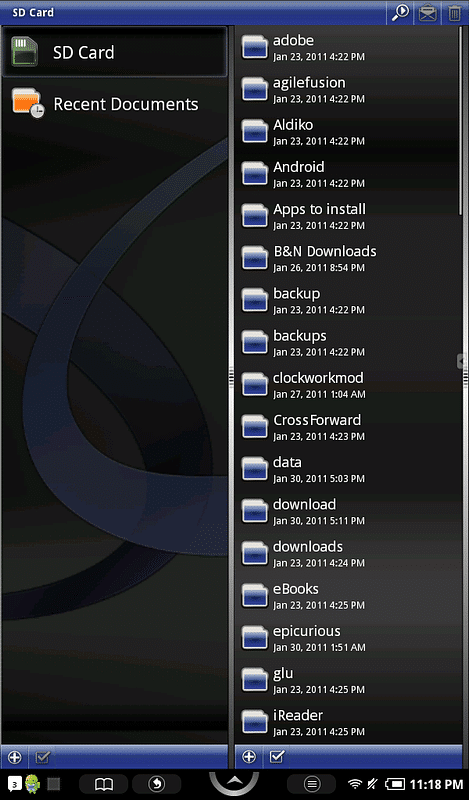This screenshot has width=469, height=800.
Task: Click the 'B&N Downloads' folder name
Action: (x=325, y=252)
